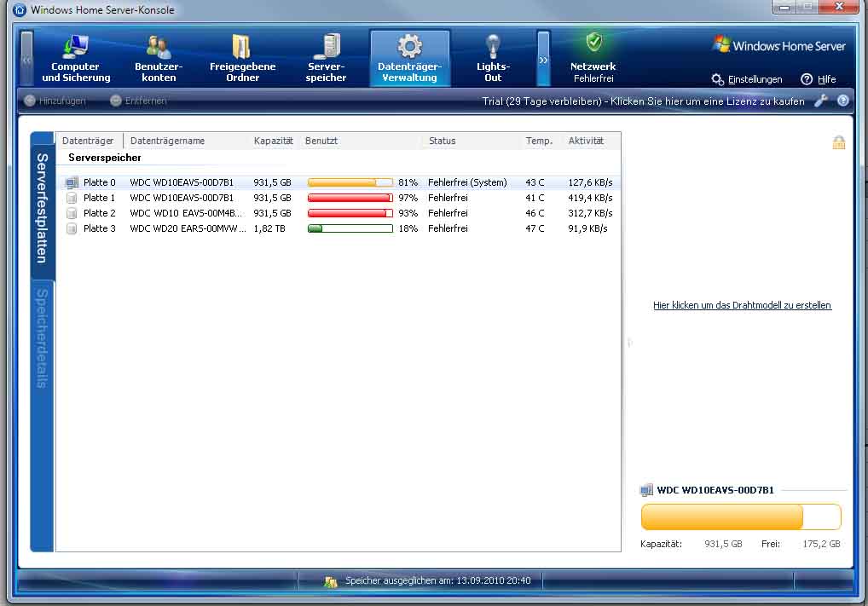This screenshot has width=868, height=606.
Task: Select Platte 3 row label
Action: (99, 228)
